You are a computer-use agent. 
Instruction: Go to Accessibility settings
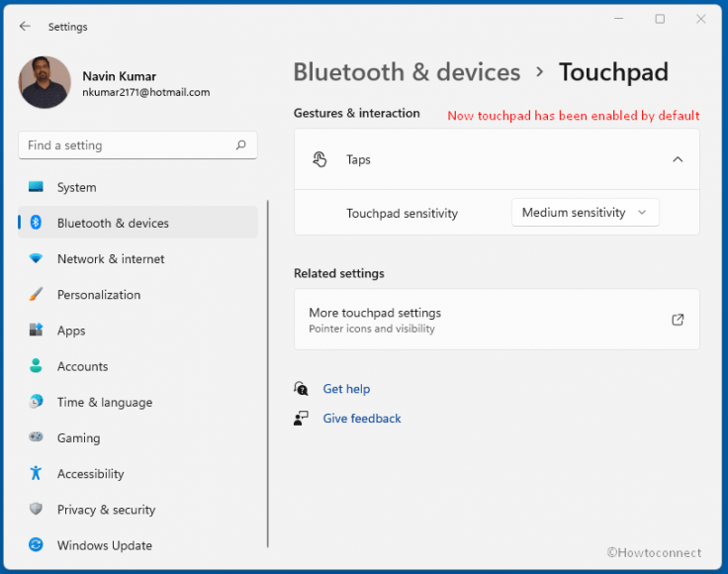[137, 473]
